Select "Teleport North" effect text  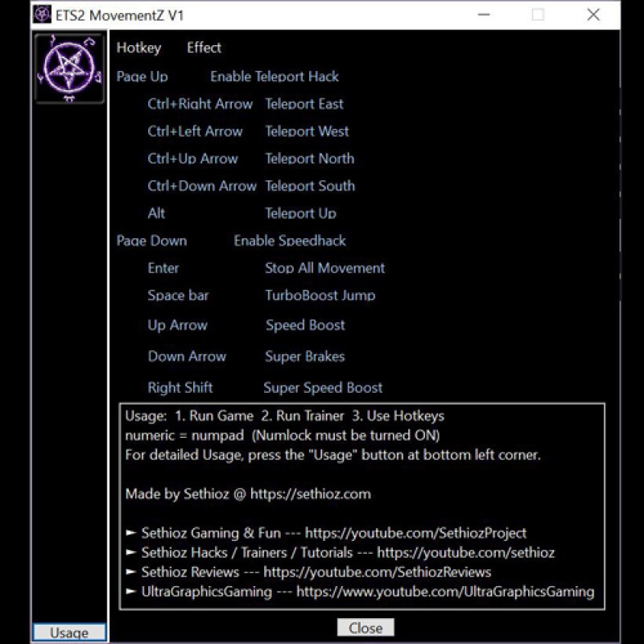[310, 159]
